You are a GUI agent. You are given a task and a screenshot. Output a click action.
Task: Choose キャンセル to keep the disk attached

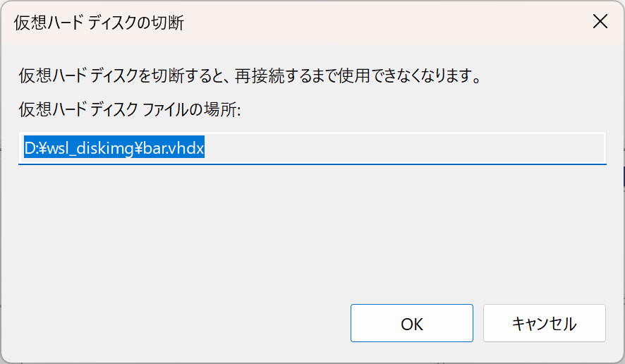(x=544, y=323)
